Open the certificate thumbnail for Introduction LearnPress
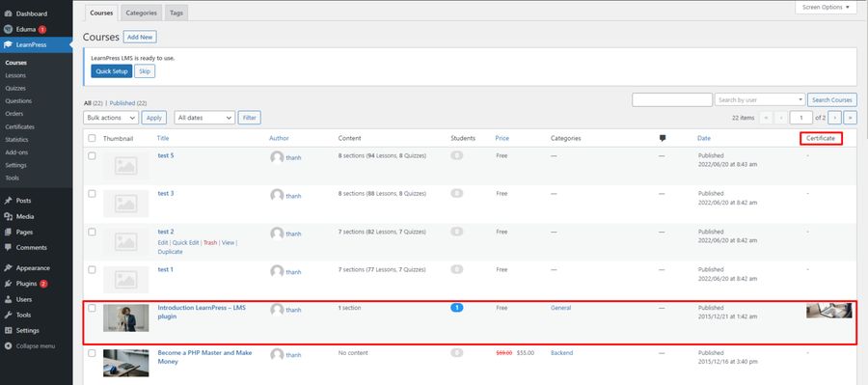Viewport: 868px width, 385px height. [828, 310]
